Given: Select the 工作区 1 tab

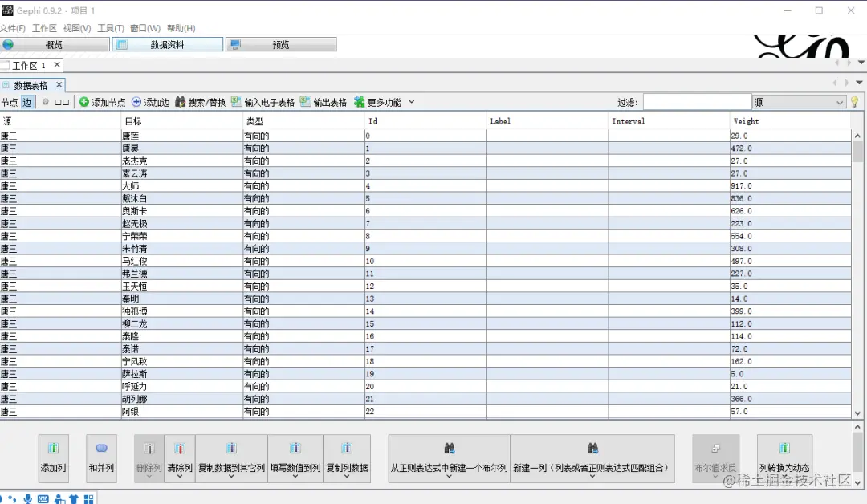Looking at the screenshot, I should click(29, 65).
